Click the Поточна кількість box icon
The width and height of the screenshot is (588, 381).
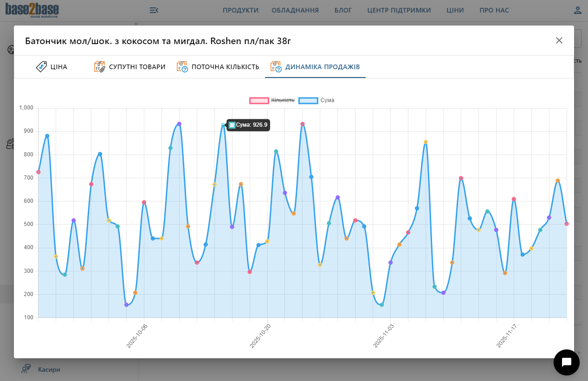[182, 67]
